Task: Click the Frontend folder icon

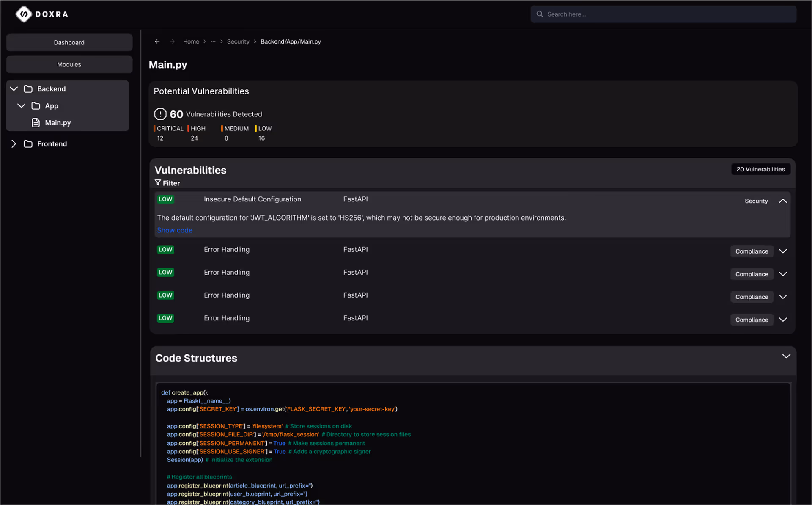Action: pyautogui.click(x=28, y=144)
